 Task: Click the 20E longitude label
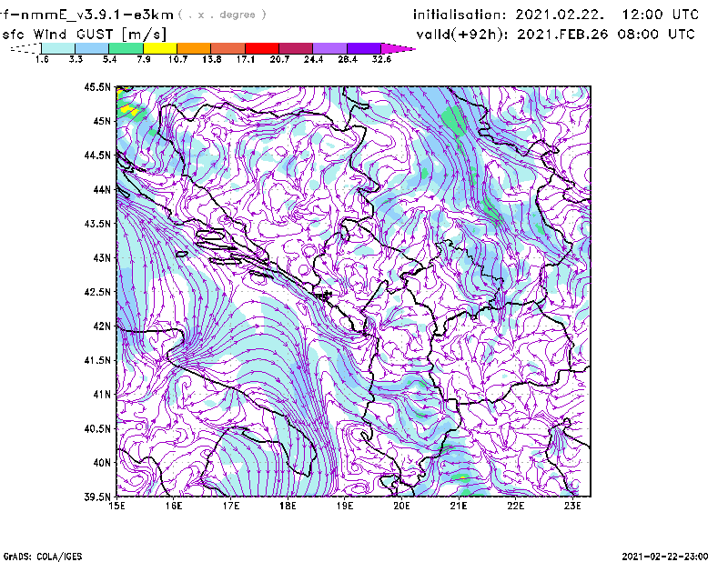[401, 506]
